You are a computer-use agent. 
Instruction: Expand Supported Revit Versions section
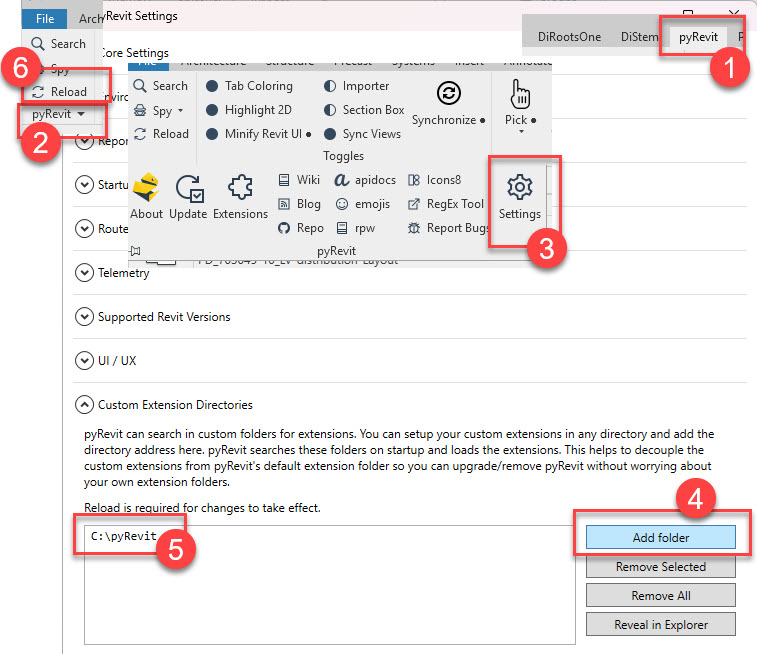pos(84,317)
